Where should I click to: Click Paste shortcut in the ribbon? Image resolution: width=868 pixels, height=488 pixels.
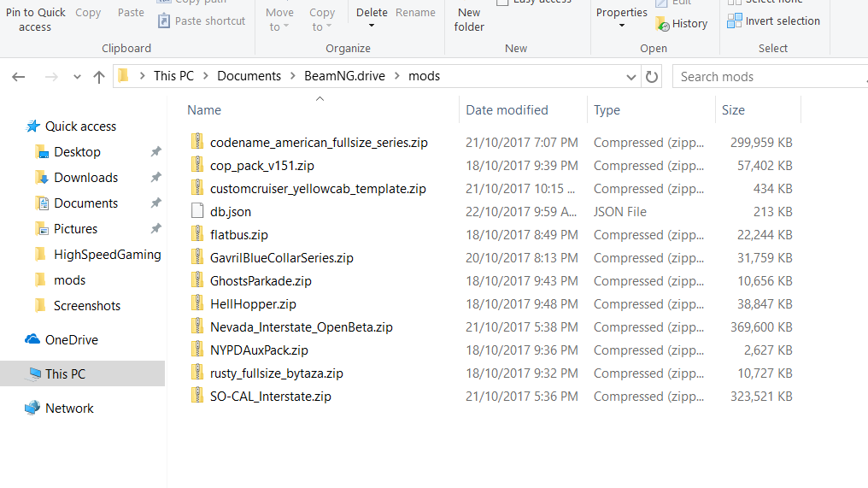click(x=202, y=21)
